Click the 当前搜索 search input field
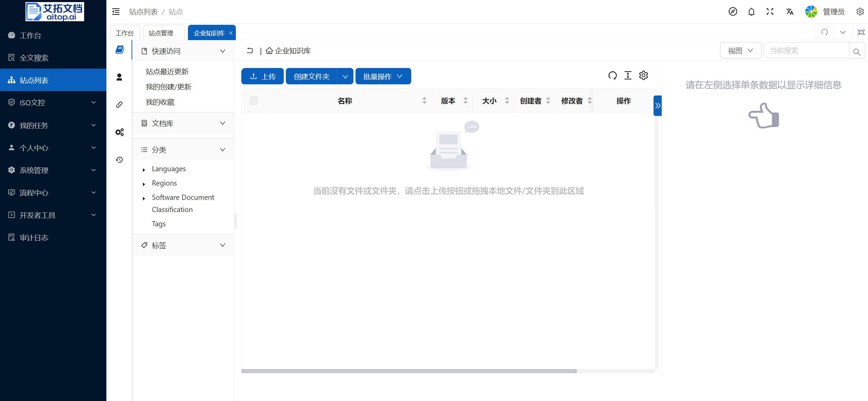Image resolution: width=868 pixels, height=401 pixels. pyautogui.click(x=806, y=51)
